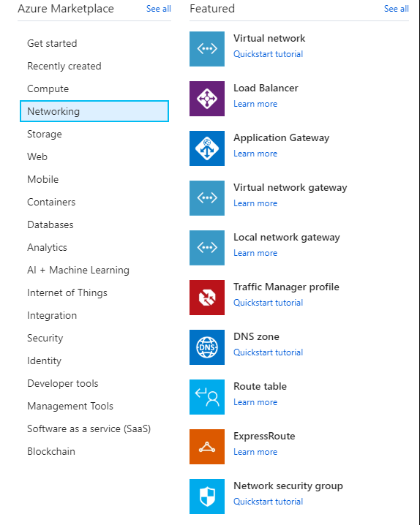Open Internet of Things category
This screenshot has height=525, width=420.
[x=67, y=292]
